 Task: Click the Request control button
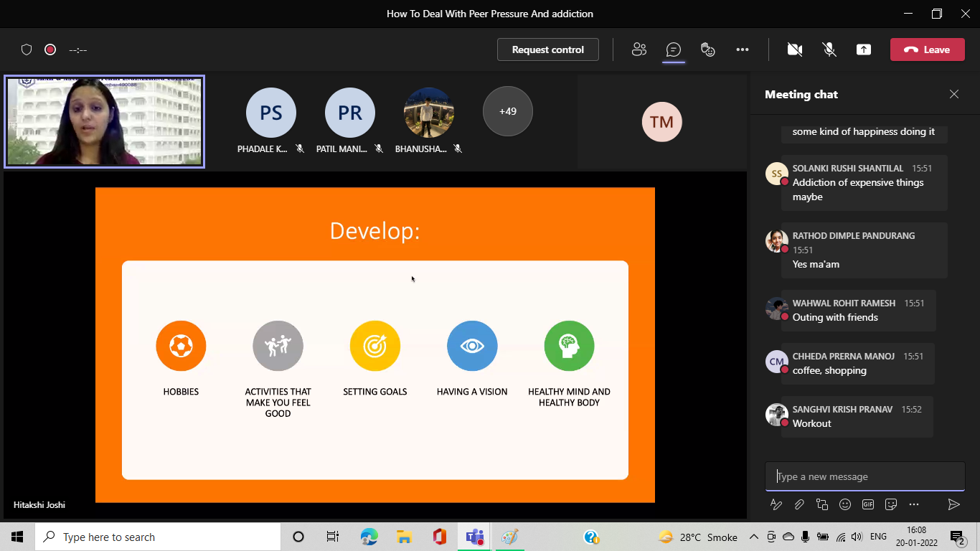click(x=548, y=50)
